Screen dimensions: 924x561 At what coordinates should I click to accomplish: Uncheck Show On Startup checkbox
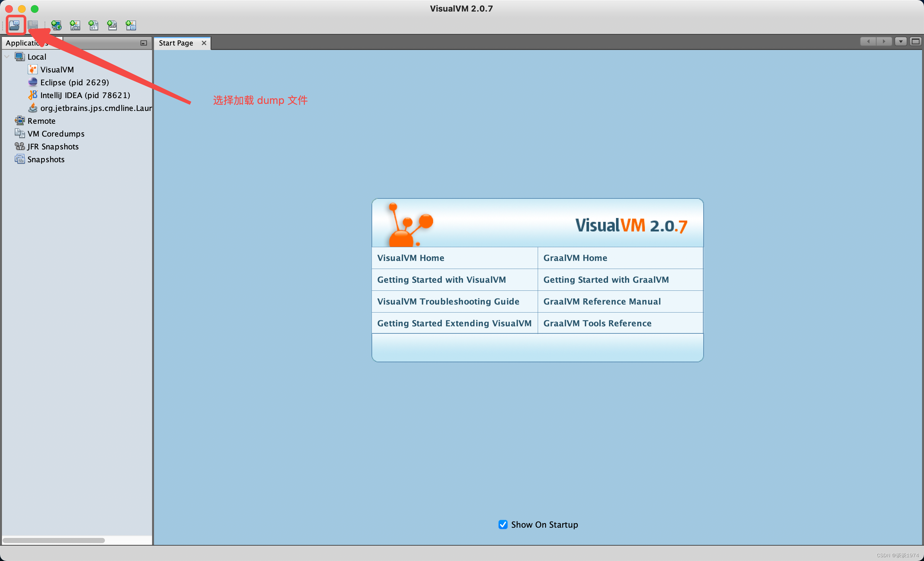click(x=503, y=524)
